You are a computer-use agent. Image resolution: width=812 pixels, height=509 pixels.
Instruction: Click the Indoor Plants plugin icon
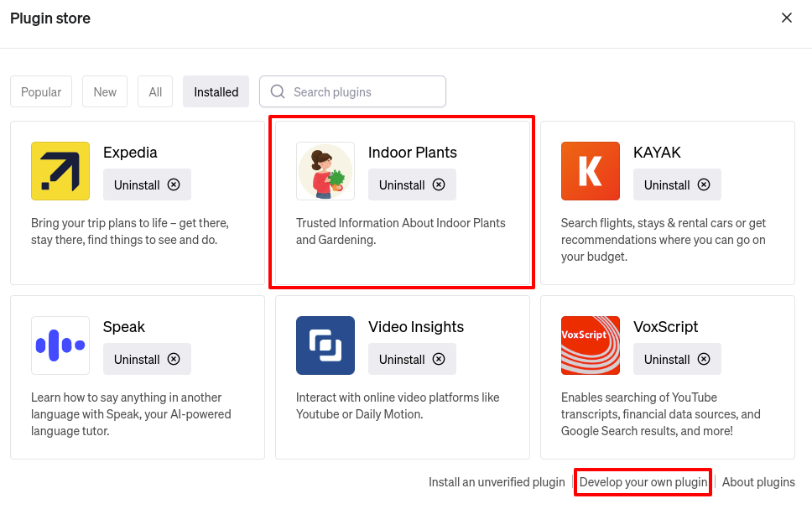pyautogui.click(x=325, y=171)
